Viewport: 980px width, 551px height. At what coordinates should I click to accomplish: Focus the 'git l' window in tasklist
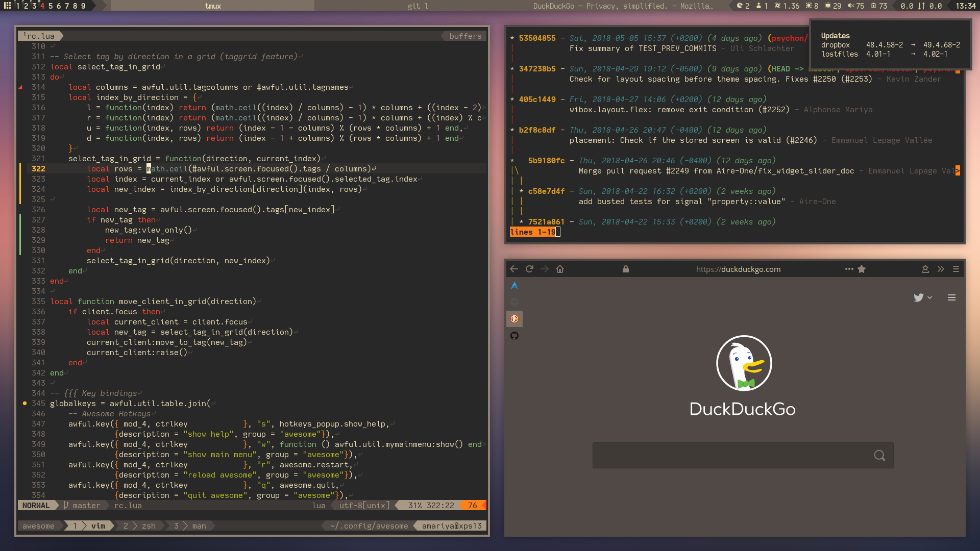(418, 6)
